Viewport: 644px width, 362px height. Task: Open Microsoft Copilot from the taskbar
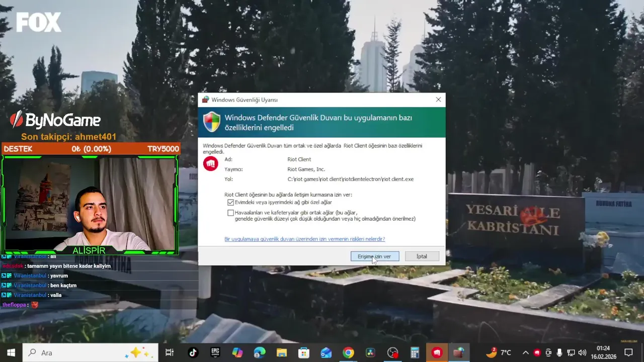[x=237, y=352]
